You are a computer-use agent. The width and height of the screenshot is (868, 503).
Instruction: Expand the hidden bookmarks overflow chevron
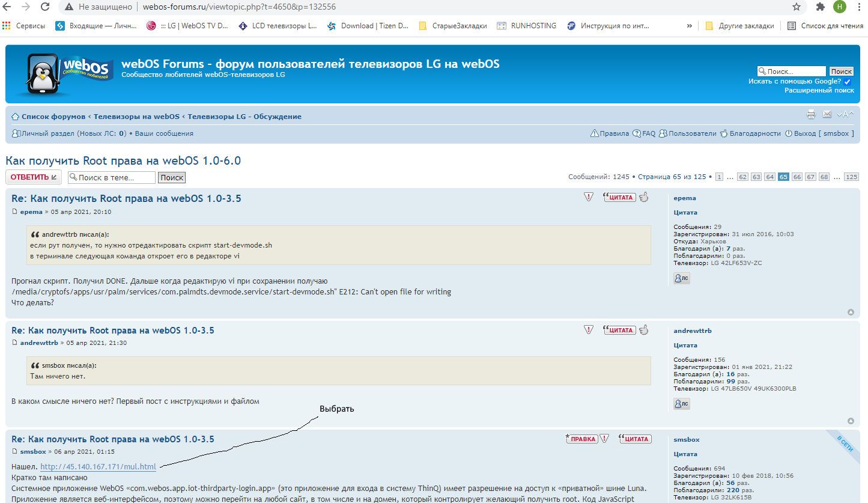point(689,26)
